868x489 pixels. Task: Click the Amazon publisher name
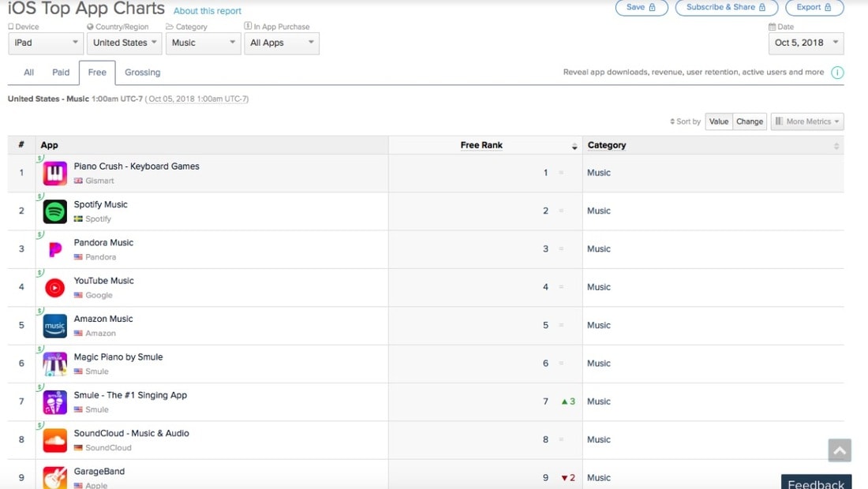click(x=101, y=334)
